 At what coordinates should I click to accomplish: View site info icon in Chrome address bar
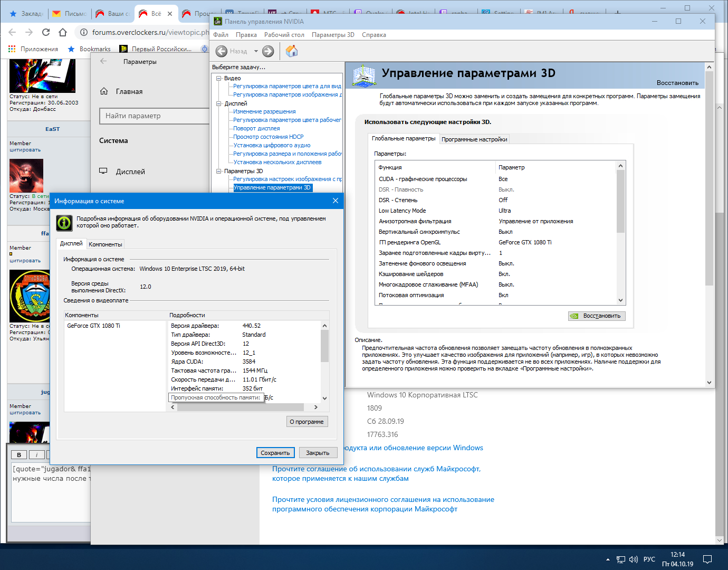tap(83, 32)
